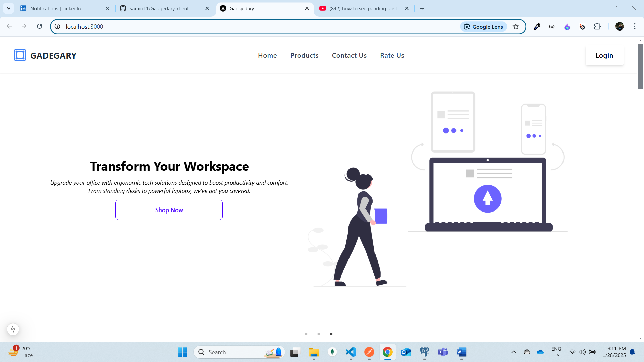The image size is (644, 362).
Task: Open the ENG US language switcher
Action: point(556,352)
